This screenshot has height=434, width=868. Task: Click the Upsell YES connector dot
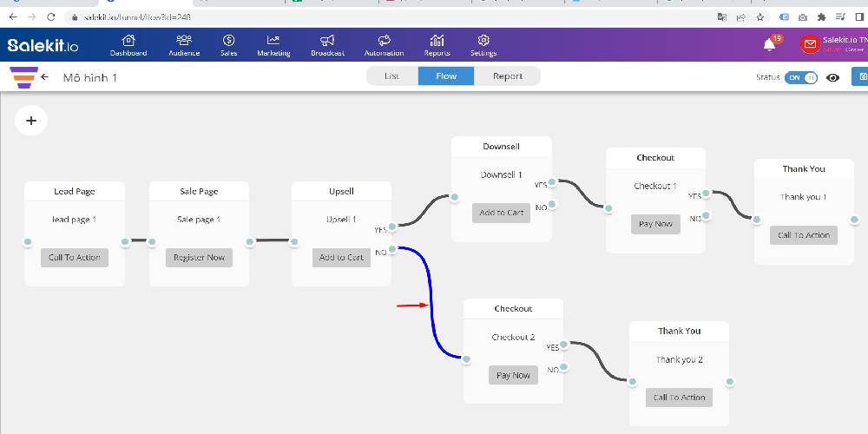393,227
